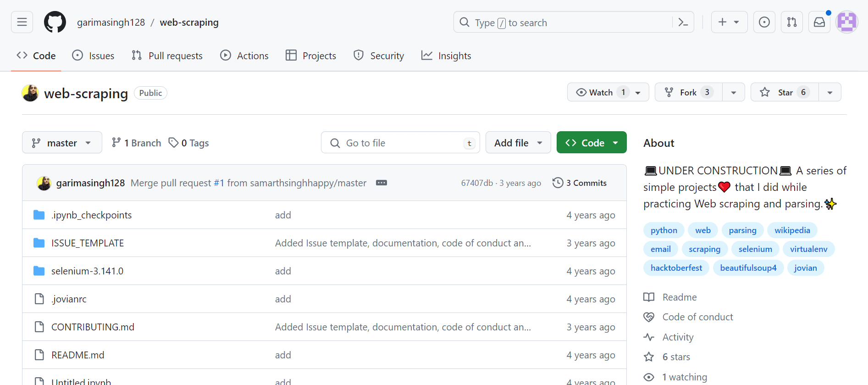This screenshot has height=385, width=868.
Task: View the 3 Commits history
Action: [580, 183]
